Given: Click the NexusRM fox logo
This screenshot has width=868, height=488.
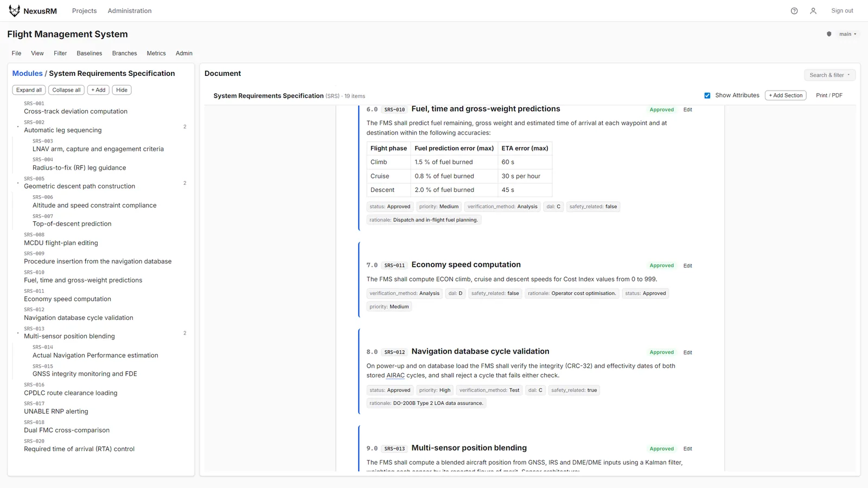Looking at the screenshot, I should [14, 11].
